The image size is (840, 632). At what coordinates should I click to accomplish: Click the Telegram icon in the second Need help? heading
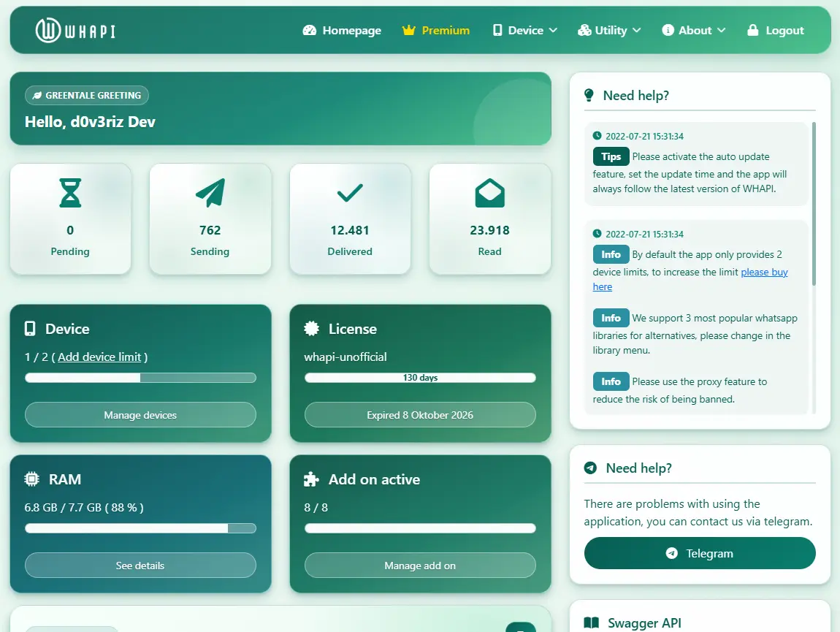point(590,468)
